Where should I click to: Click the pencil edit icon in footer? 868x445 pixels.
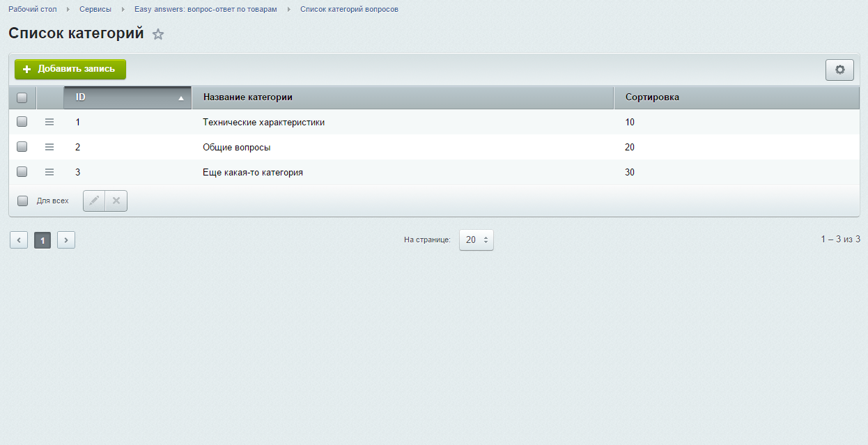(x=94, y=201)
